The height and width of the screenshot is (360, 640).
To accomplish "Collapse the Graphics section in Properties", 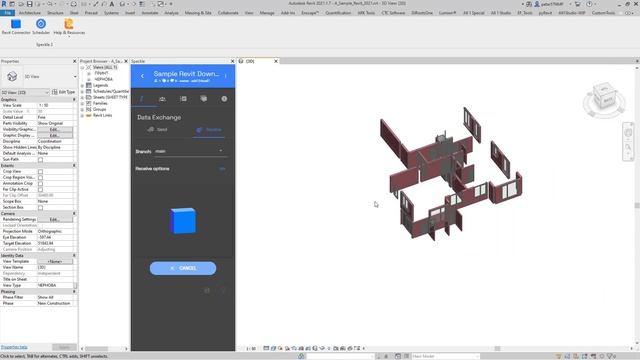I will pyautogui.click(x=74, y=100).
